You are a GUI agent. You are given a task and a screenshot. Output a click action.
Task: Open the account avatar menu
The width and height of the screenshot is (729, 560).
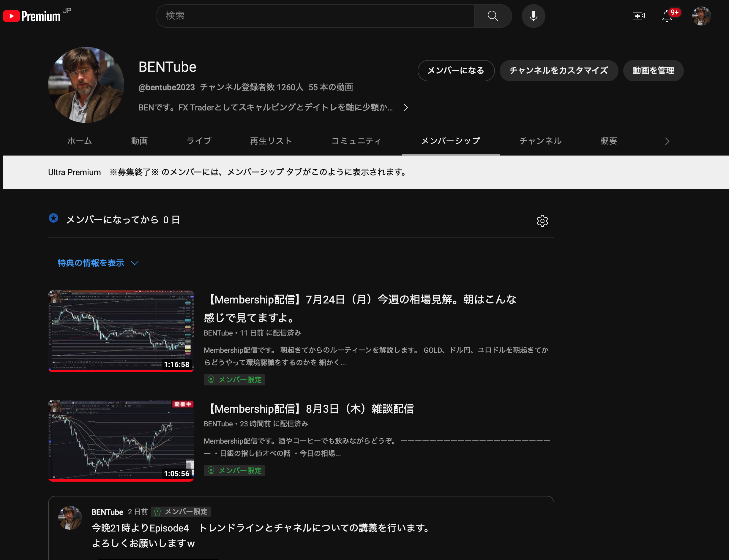[701, 16]
